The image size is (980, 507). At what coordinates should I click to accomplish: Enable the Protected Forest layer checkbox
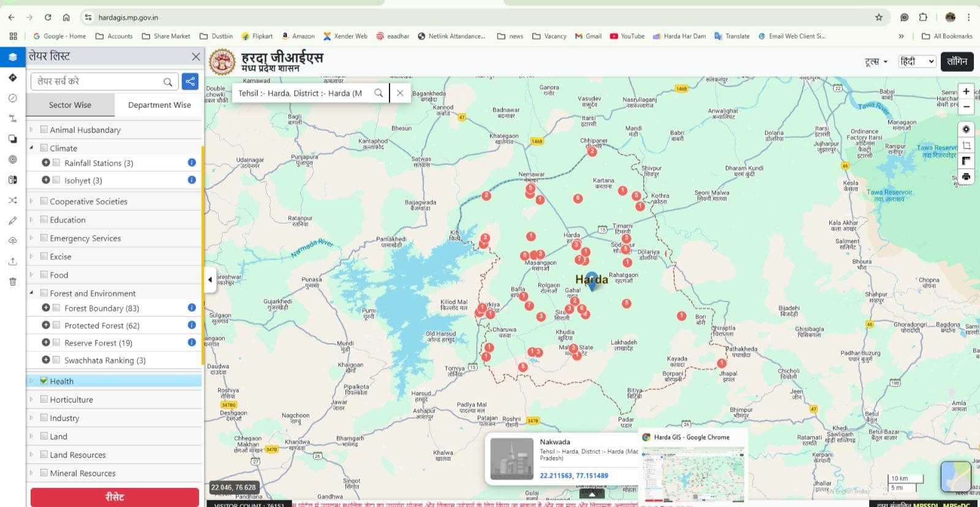(56, 325)
